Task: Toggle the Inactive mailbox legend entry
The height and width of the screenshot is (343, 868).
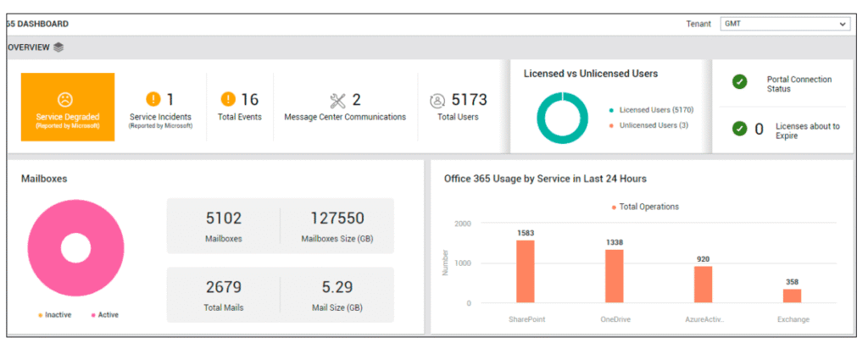Action: pyautogui.click(x=55, y=315)
